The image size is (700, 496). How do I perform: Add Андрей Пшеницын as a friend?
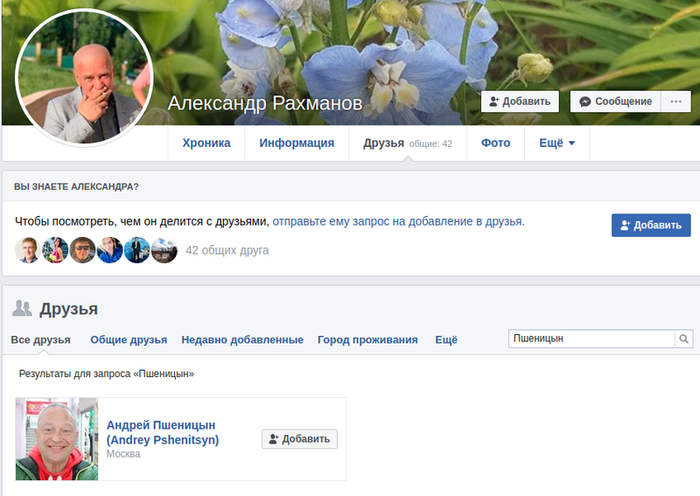click(300, 439)
